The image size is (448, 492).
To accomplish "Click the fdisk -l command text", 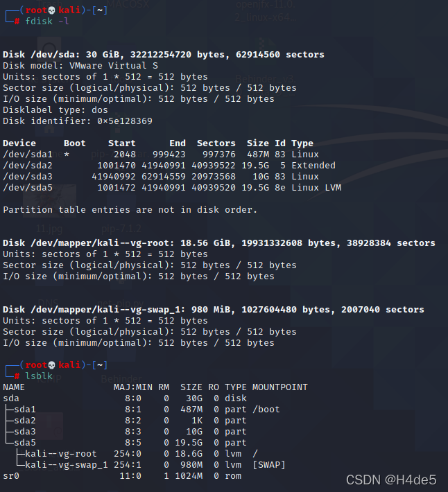I will coord(46,21).
